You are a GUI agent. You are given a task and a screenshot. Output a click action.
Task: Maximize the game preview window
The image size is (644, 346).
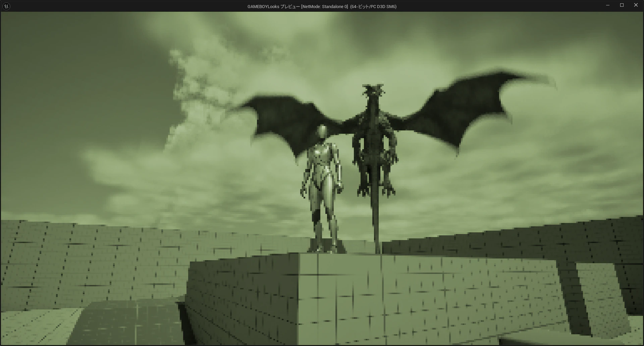tap(622, 5)
